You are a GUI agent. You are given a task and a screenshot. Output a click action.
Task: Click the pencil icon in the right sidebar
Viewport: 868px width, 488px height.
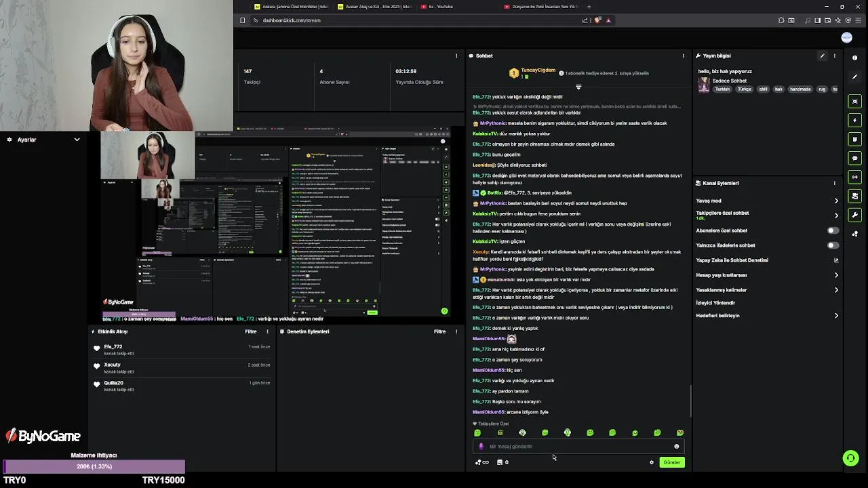855,77
